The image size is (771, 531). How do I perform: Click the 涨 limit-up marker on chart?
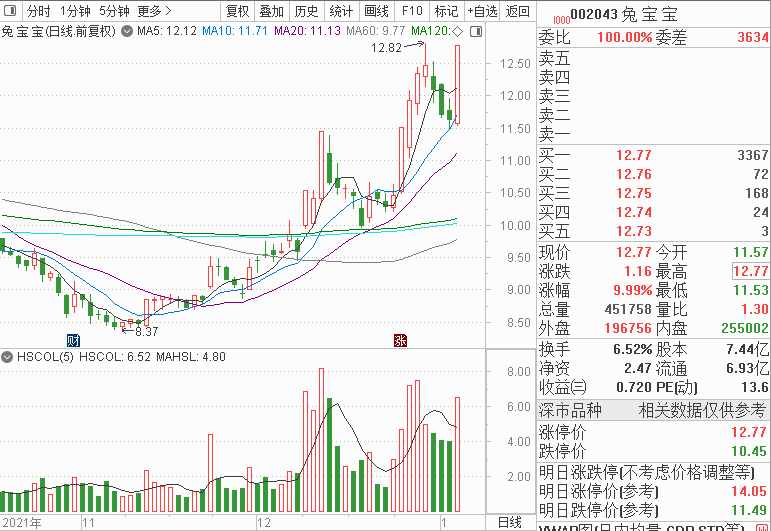pos(400,340)
